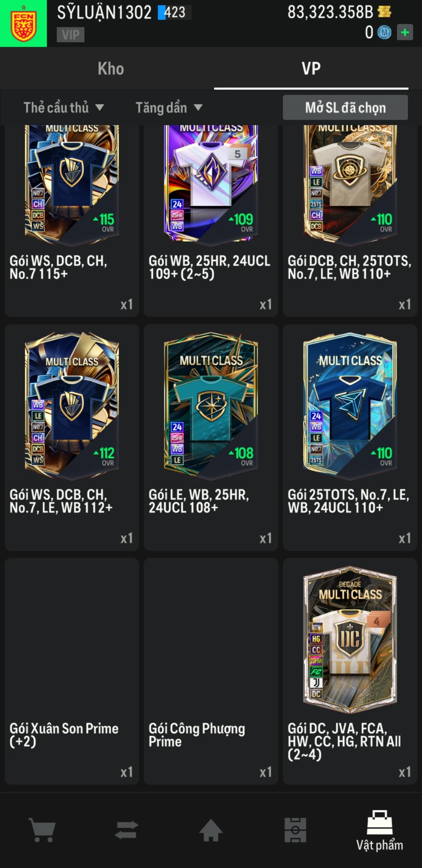Tap the VIP badge under username
The height and width of the screenshot is (868, 422).
pos(70,35)
